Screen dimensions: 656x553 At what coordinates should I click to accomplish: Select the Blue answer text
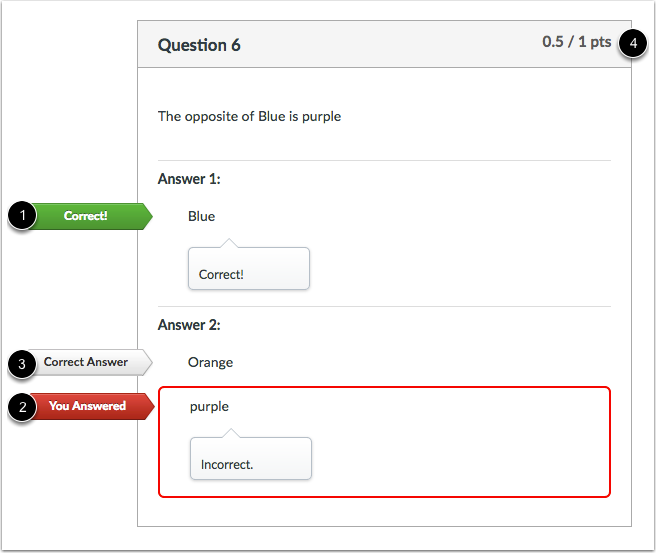[201, 216]
